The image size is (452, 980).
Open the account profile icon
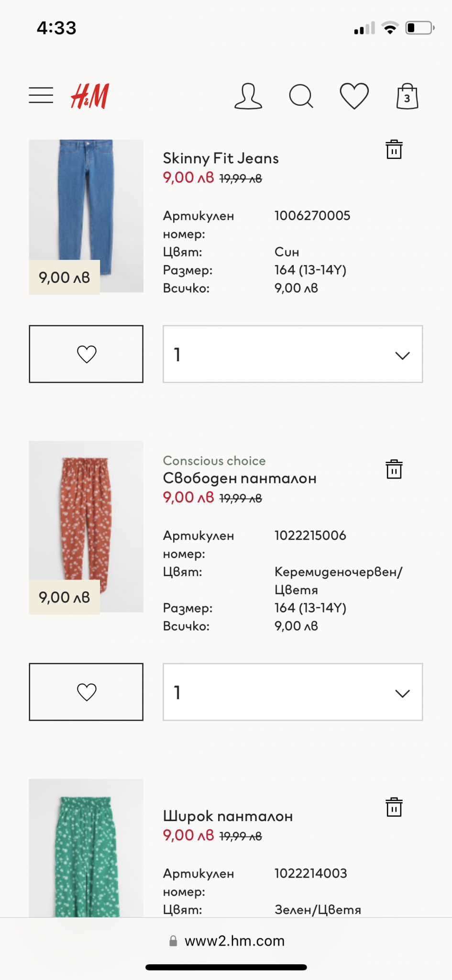coord(248,96)
